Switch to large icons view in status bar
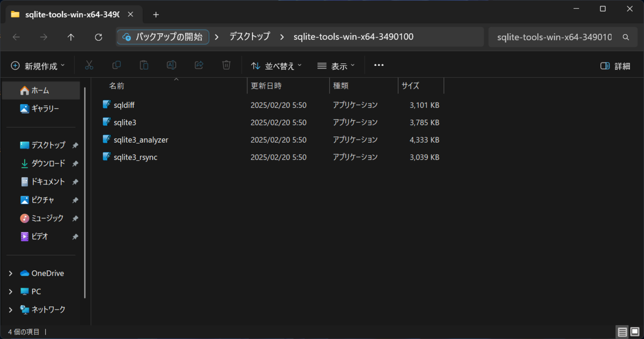This screenshot has width=644, height=339. pos(634,332)
